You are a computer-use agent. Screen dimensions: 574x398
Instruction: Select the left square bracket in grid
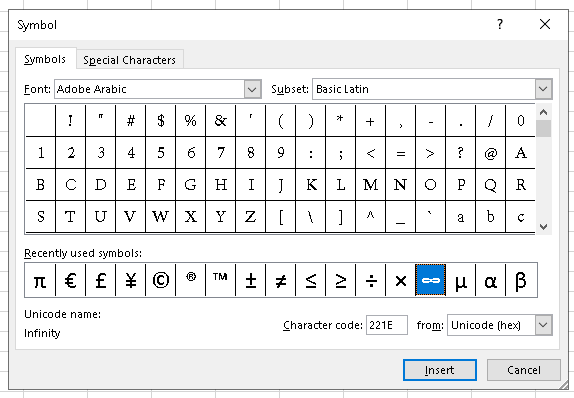coord(280,217)
